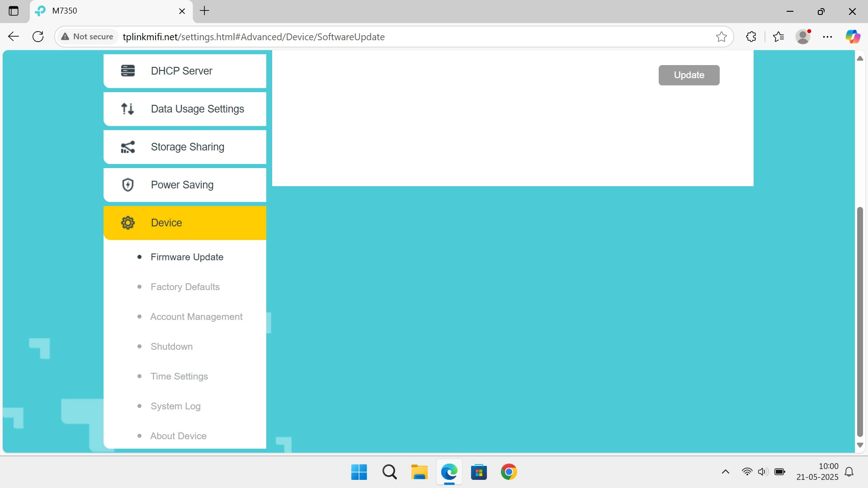
Task: Go to System Log page
Action: pyautogui.click(x=175, y=406)
